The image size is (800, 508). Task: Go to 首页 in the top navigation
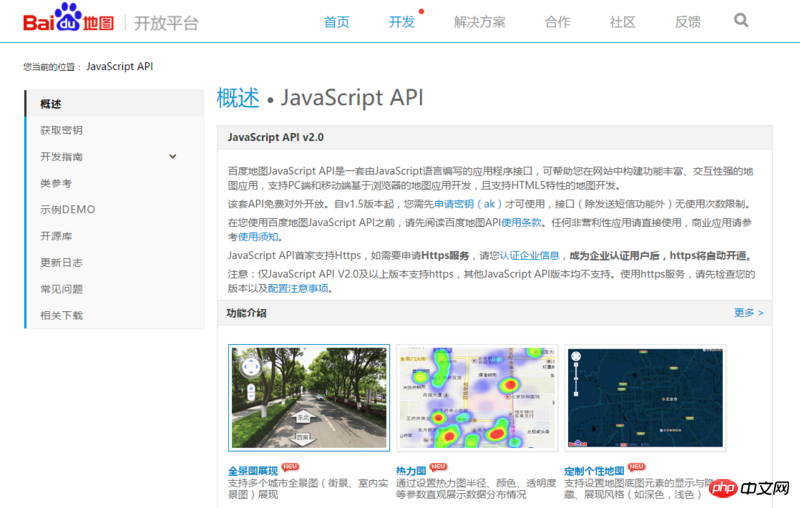pyautogui.click(x=337, y=22)
